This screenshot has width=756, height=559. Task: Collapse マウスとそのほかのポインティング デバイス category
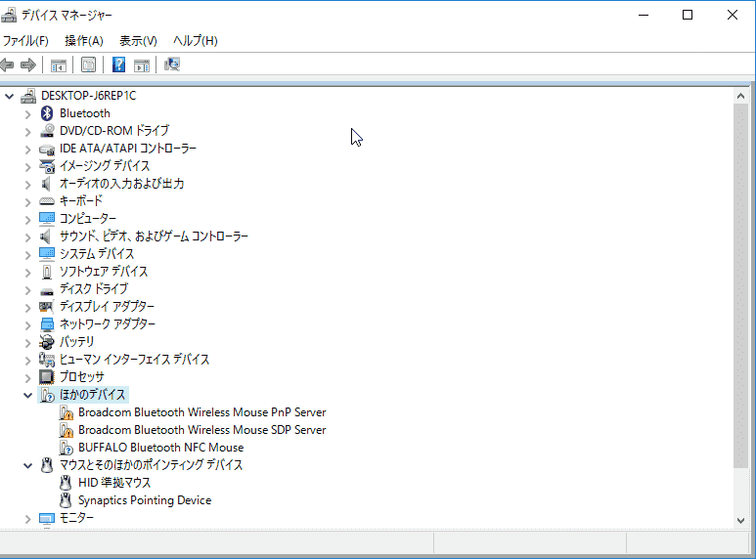28,465
